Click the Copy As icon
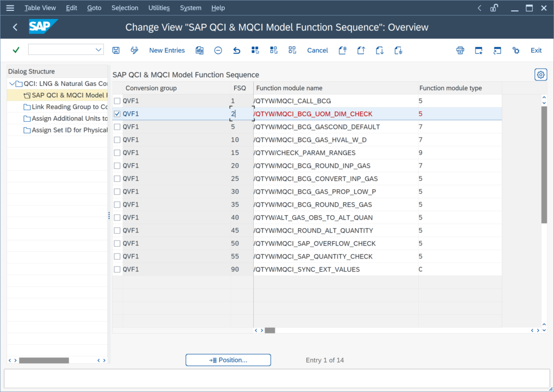554x392 pixels. click(x=200, y=50)
